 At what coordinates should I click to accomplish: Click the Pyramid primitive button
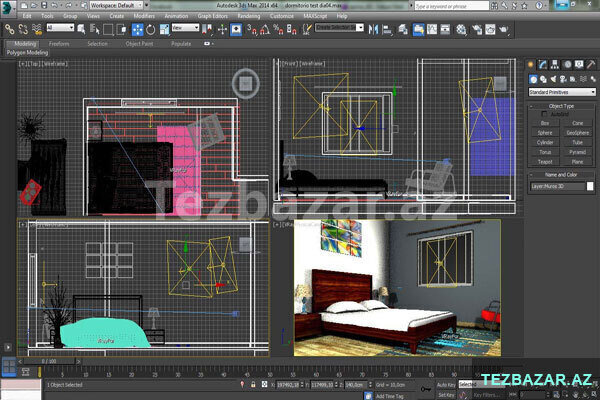coord(577,152)
